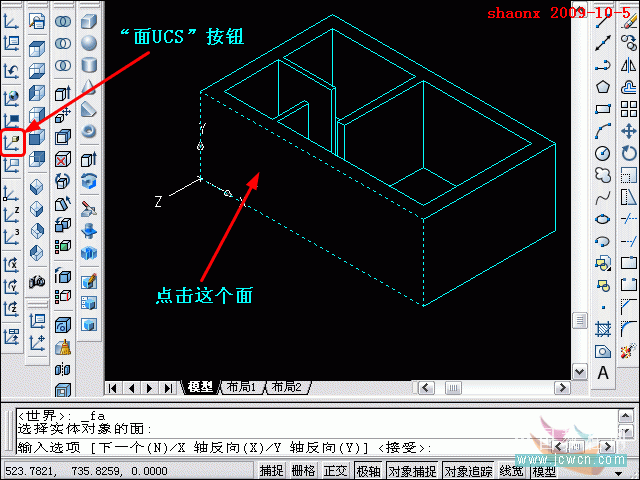Click the previous layout tab arrow
The height and width of the screenshot is (480, 640).
(x=131, y=388)
